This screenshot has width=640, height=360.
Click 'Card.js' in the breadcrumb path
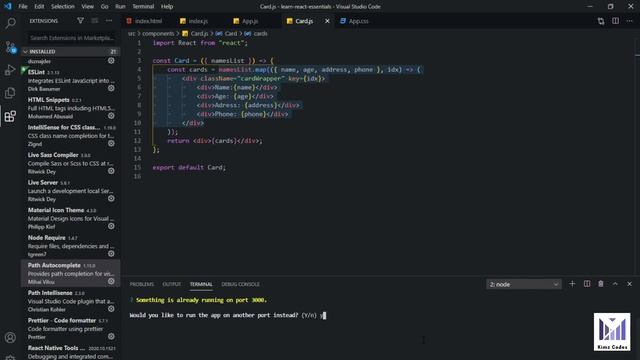point(199,33)
